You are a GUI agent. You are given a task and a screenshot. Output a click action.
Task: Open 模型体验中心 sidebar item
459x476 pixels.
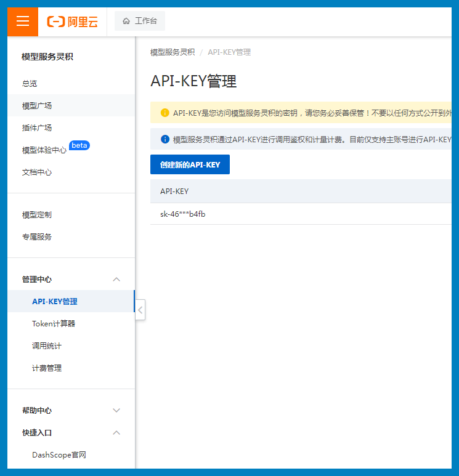44,150
